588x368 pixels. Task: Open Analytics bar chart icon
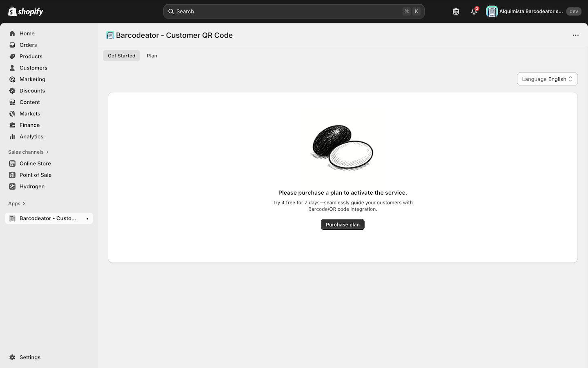click(x=12, y=137)
